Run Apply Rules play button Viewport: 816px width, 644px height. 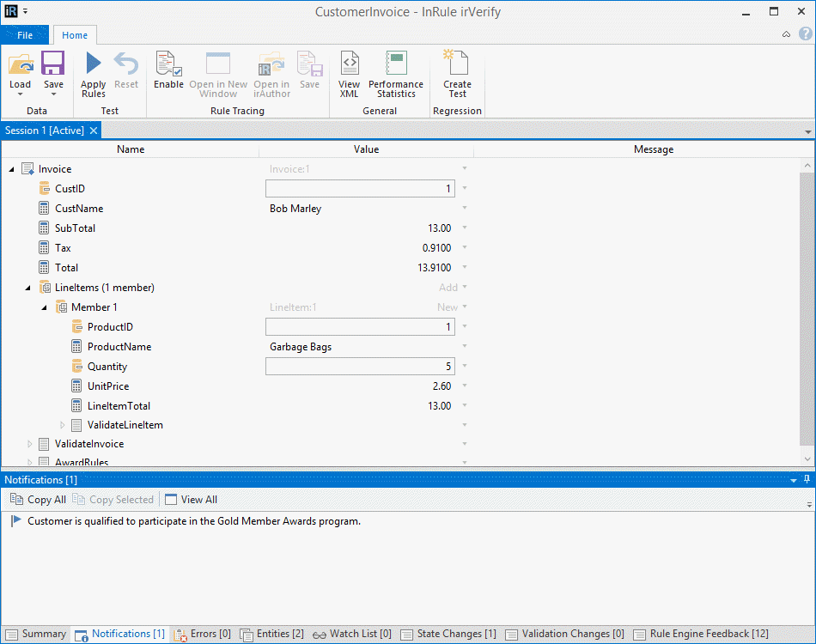[94, 64]
